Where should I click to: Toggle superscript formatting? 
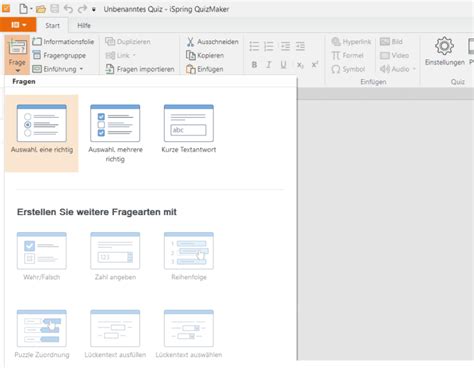click(315, 65)
